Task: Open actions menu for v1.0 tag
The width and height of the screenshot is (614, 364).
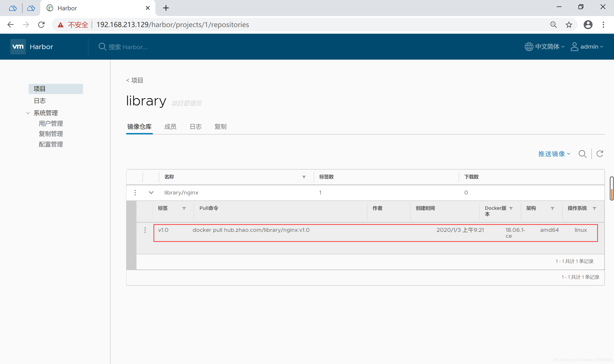Action: point(145,230)
